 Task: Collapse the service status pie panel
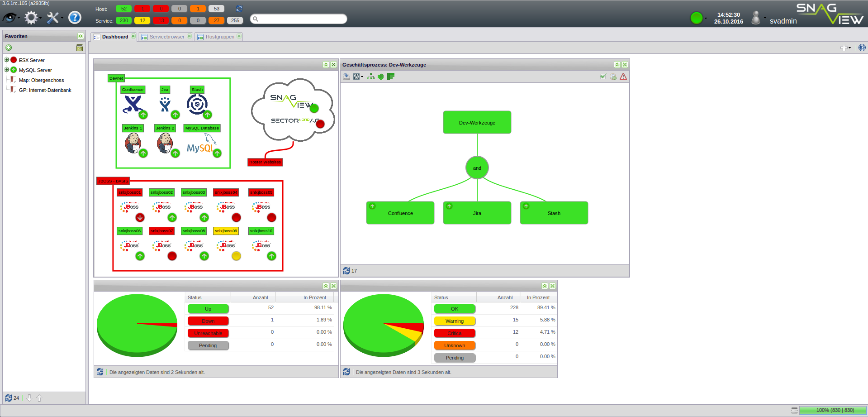point(545,286)
